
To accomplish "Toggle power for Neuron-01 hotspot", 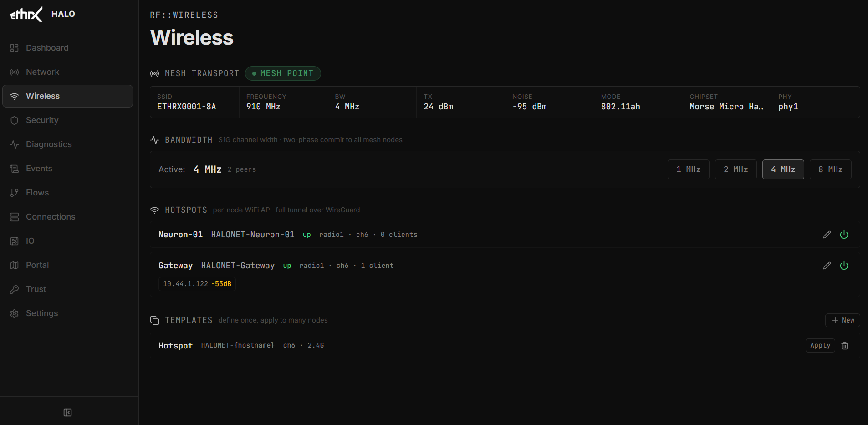I will 844,235.
